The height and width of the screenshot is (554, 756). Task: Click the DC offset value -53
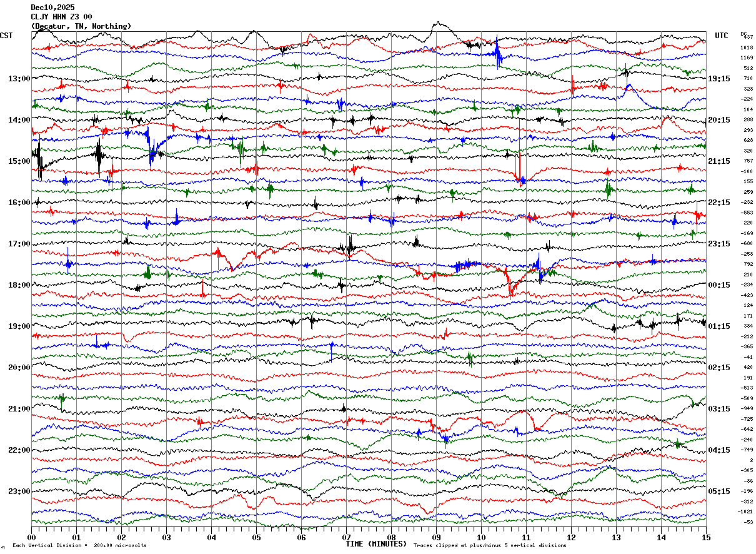tap(749, 522)
